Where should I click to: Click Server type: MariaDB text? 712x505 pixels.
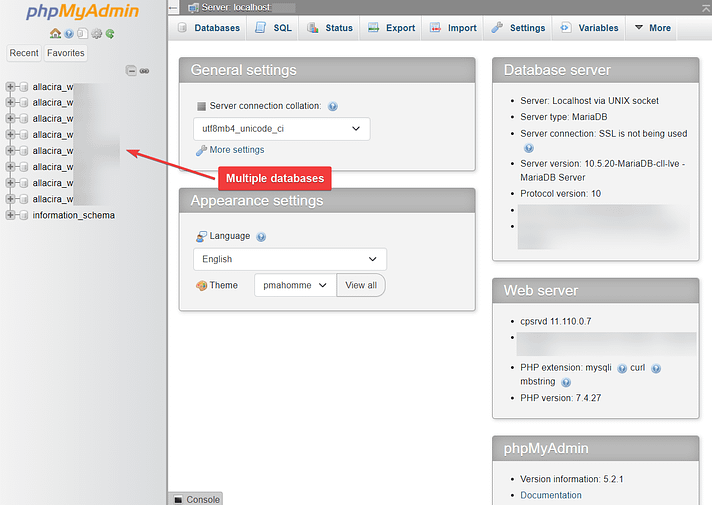tap(564, 117)
